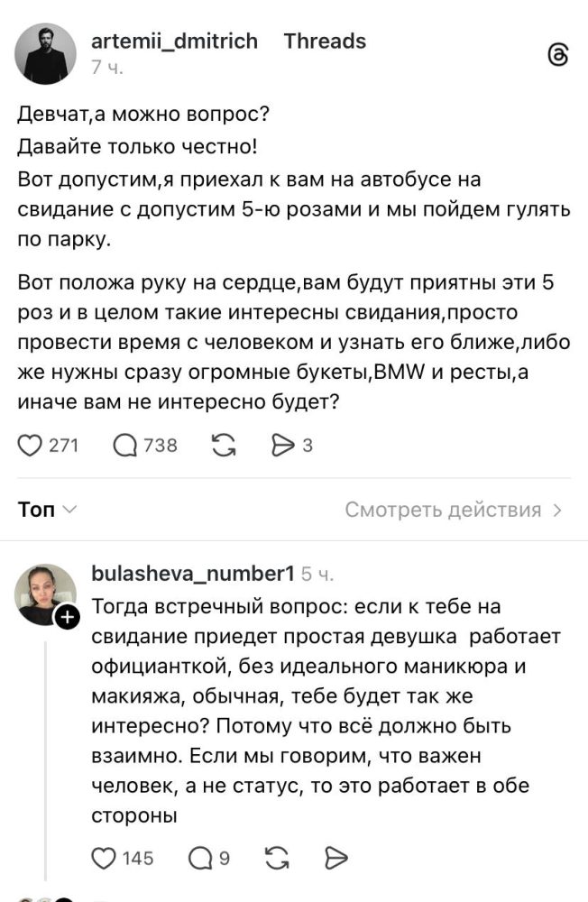View artemii_dmitrich's profile avatar
The height and width of the screenshot is (902, 588).
45,54
